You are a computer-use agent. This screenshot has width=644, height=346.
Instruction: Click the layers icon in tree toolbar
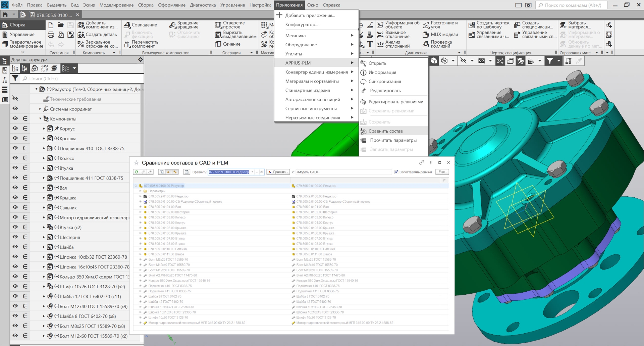[x=54, y=68]
